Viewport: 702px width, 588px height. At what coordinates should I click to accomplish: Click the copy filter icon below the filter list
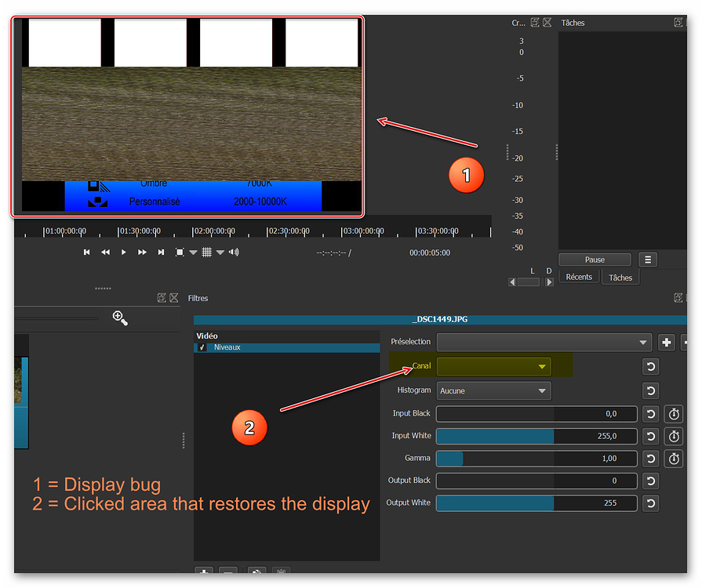[256, 573]
